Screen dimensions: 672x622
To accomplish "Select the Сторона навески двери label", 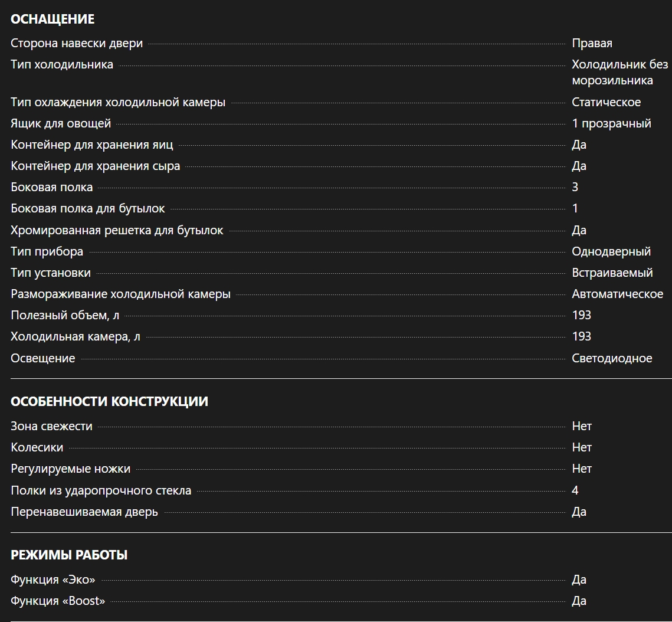I will (x=77, y=43).
